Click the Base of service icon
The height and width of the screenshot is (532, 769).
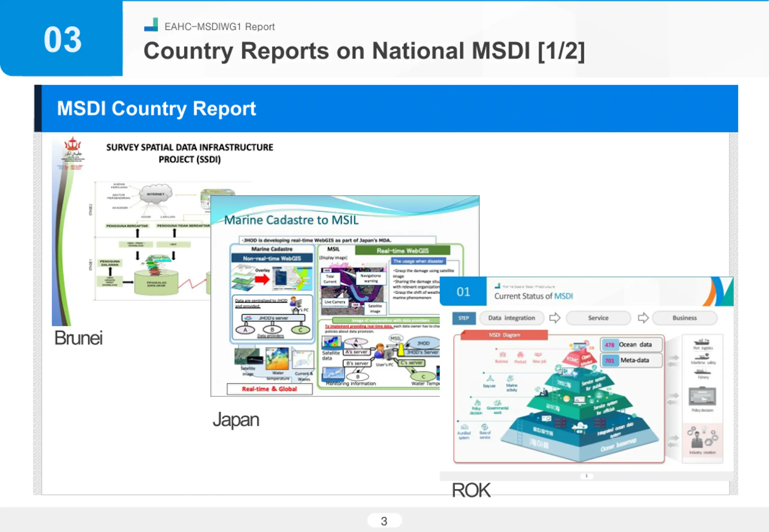[485, 427]
